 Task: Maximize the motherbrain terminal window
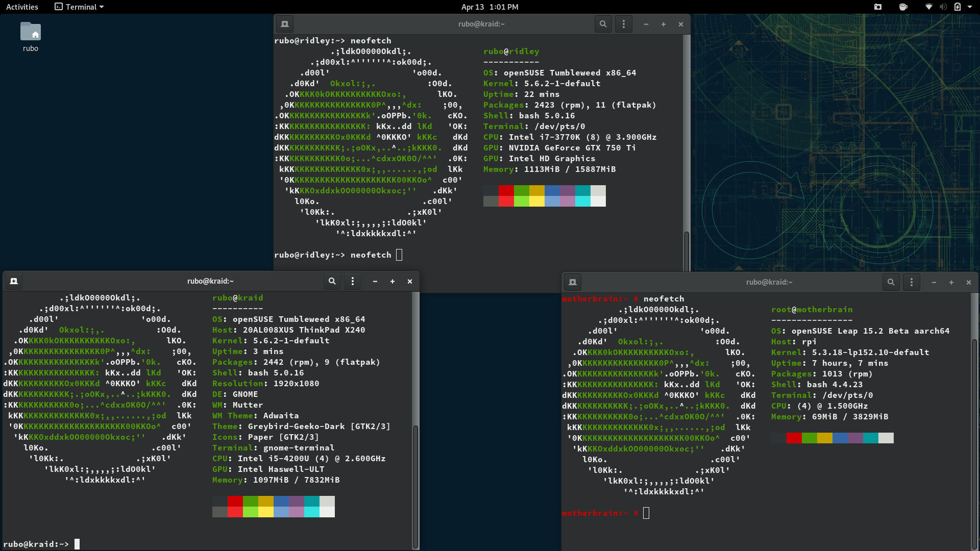[951, 282]
